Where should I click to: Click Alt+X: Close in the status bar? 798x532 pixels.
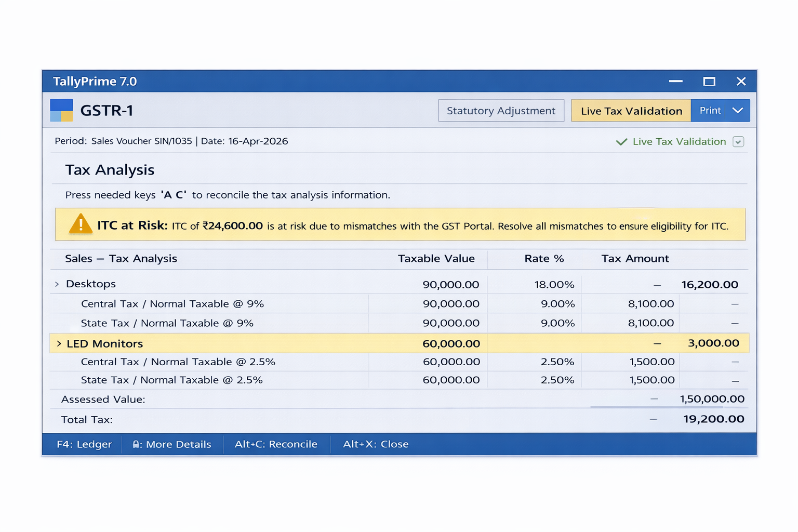point(375,444)
